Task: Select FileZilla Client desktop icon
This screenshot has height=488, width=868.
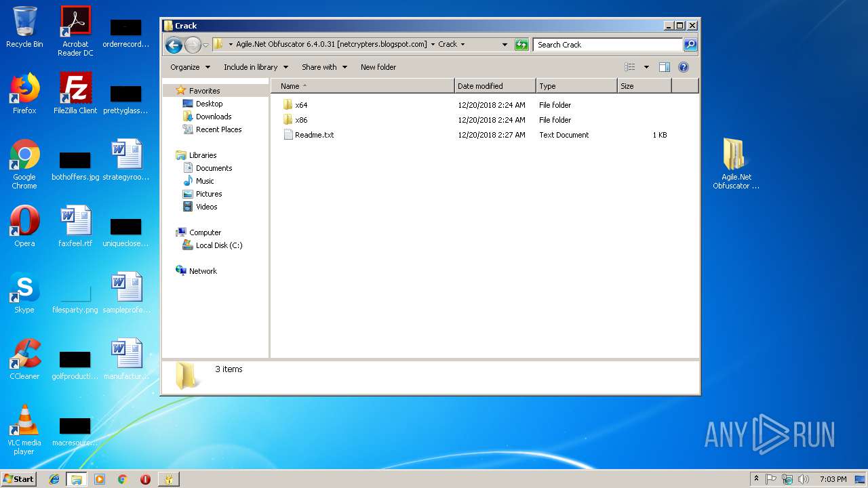Action: click(75, 94)
